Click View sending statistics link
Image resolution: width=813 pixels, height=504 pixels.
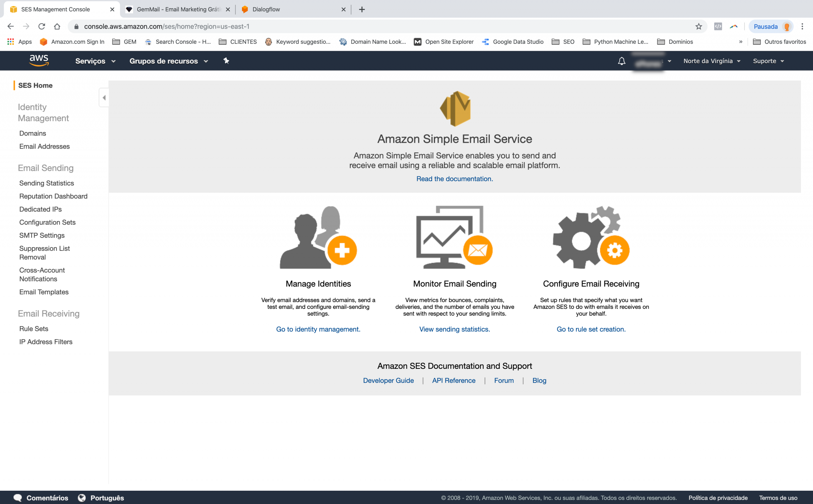coord(455,328)
